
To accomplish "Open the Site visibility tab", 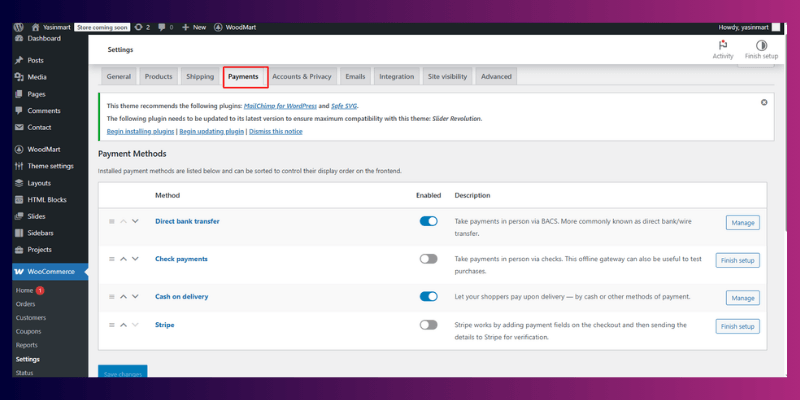I will [447, 77].
